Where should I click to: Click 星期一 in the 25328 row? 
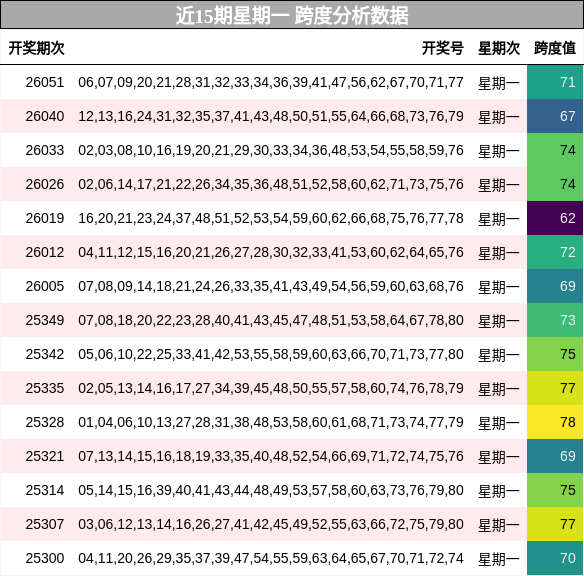click(499, 423)
